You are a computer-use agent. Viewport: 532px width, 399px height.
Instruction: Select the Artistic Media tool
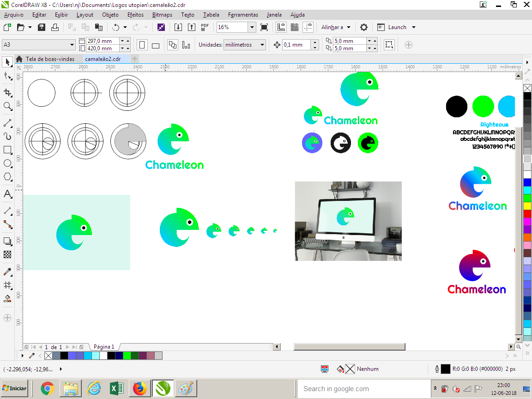point(7,136)
